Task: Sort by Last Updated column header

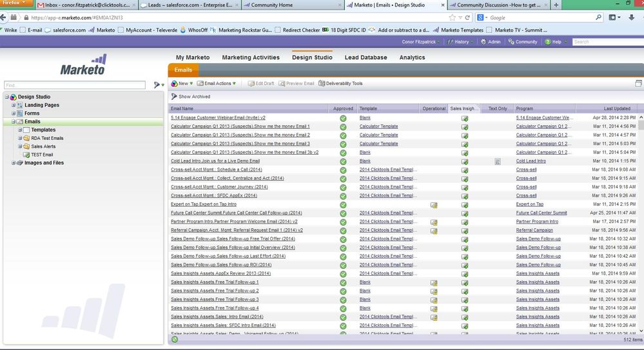Action: click(x=607, y=108)
